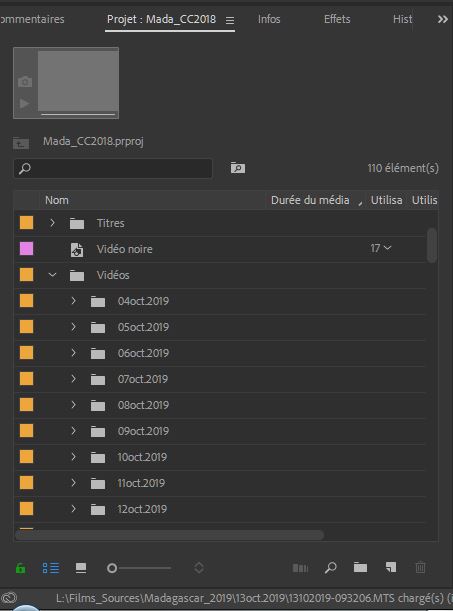
Task: Expand the 08oct.2019 folder
Action: pos(73,405)
